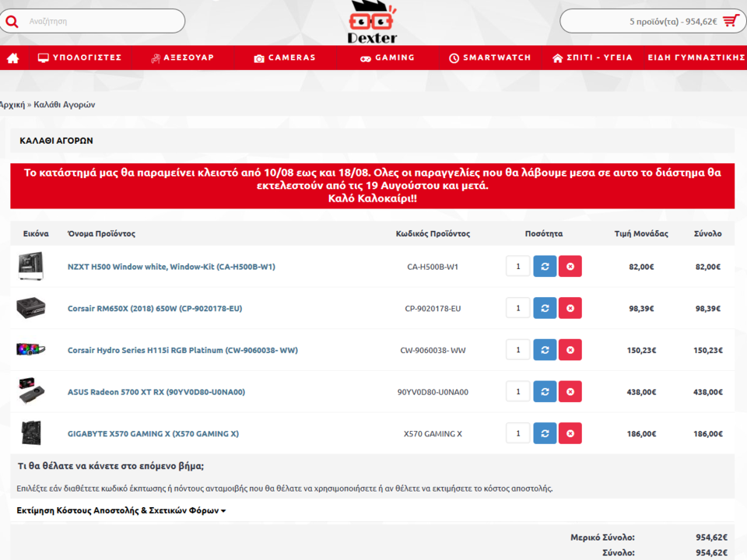This screenshot has width=747, height=560.
Task: Click the camera icon beside CAMERAS
Action: click(x=259, y=58)
